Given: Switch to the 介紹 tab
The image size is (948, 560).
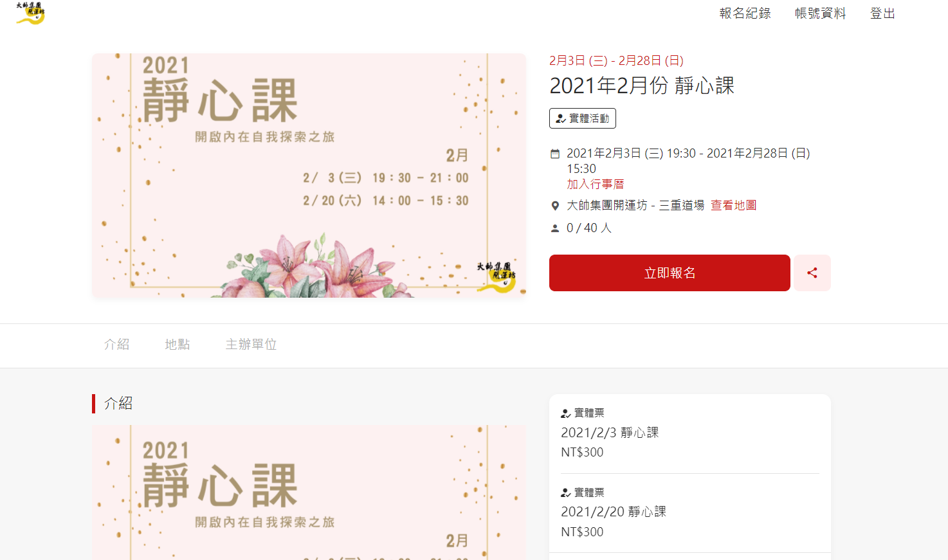Looking at the screenshot, I should pyautogui.click(x=117, y=345).
